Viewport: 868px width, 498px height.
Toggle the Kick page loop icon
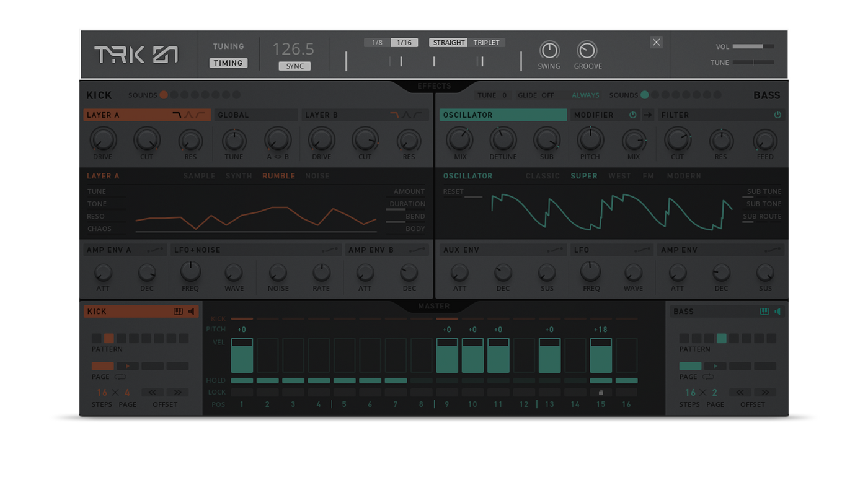120,377
